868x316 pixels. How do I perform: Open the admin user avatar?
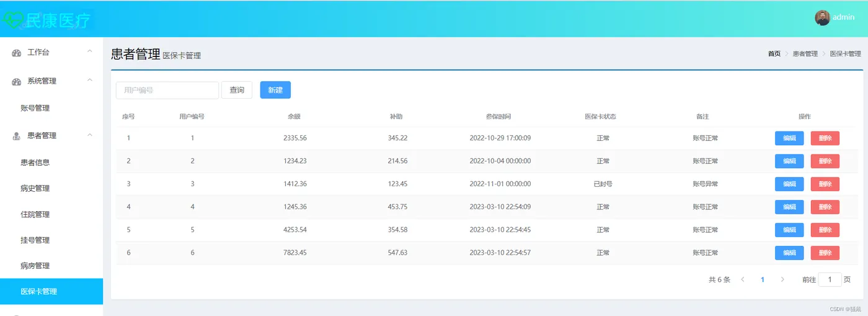pos(822,17)
